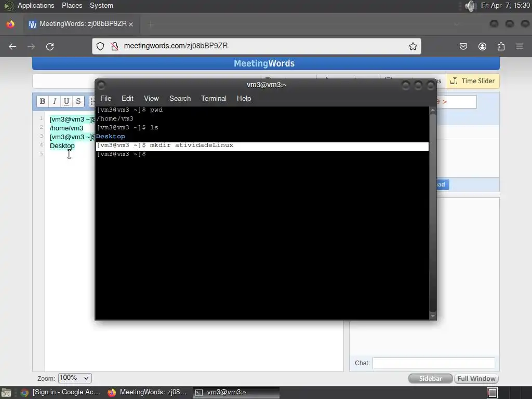Click the show desktop taskbar icon
Image resolution: width=532 pixels, height=399 pixels.
point(6,393)
